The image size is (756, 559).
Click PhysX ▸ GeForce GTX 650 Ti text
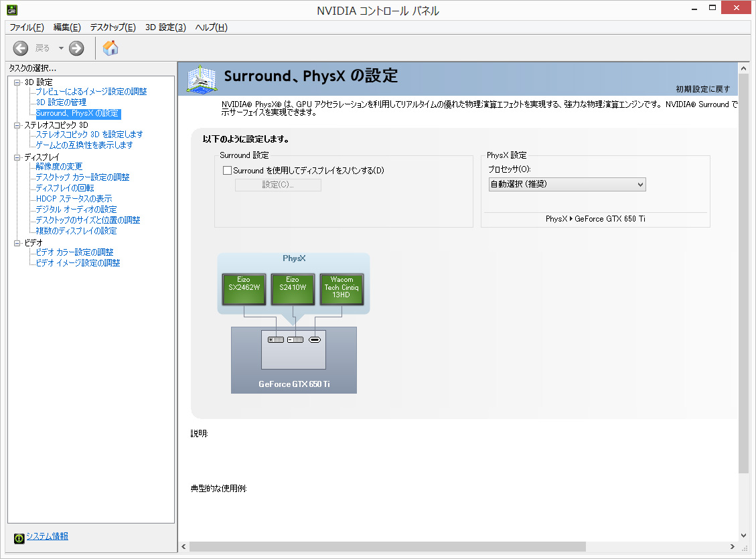(x=595, y=219)
